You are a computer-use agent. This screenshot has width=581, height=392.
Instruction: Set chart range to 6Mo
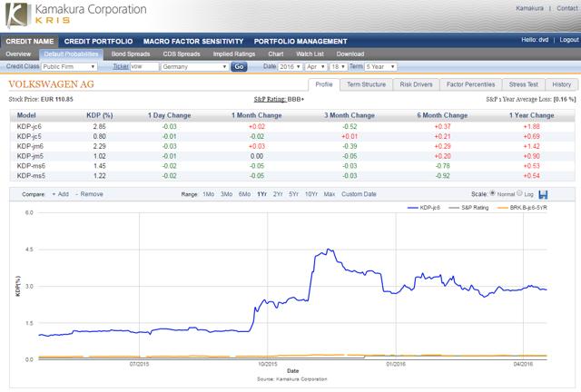click(x=244, y=194)
